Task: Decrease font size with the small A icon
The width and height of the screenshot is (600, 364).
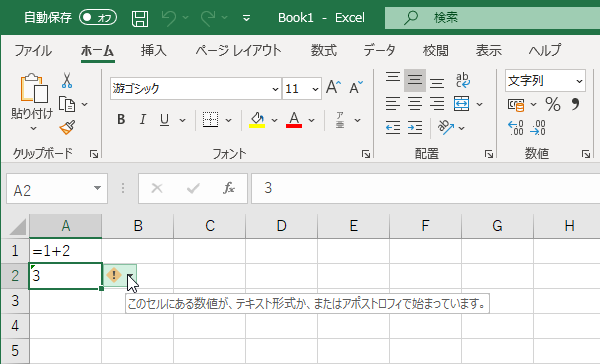Action: [356, 88]
